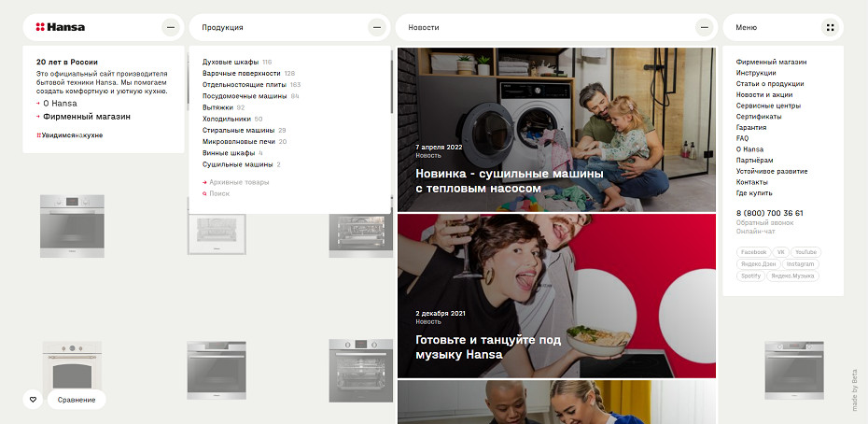This screenshot has width=868, height=424.
Task: Open the Spotify social tag
Action: (750, 276)
